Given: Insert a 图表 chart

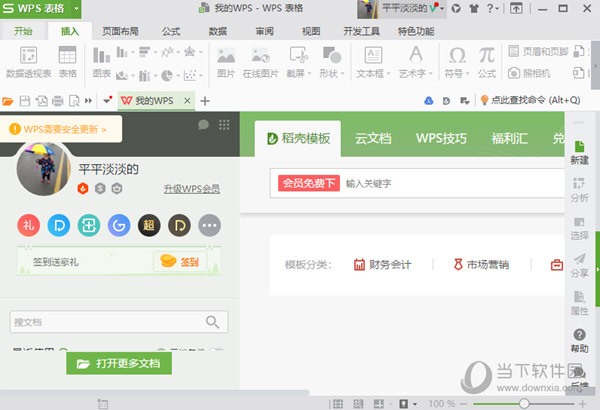Looking at the screenshot, I should [101, 62].
